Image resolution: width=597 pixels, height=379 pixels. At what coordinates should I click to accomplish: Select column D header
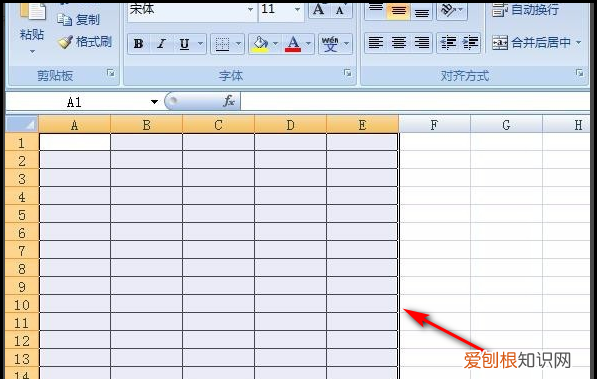pos(291,125)
